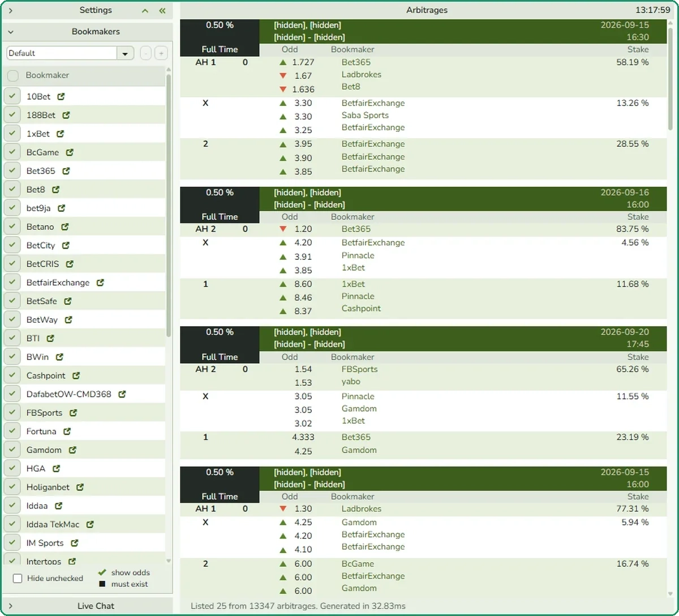Viewport: 679px width, 616px height.
Task: Open external link icon beside Iddaa TekMac
Action: (90, 524)
